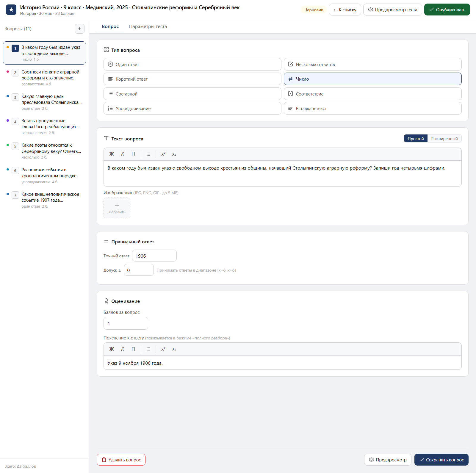Image resolution: width=476 pixels, height=473 pixels.
Task: Select the Составной question type
Action: tap(192, 94)
